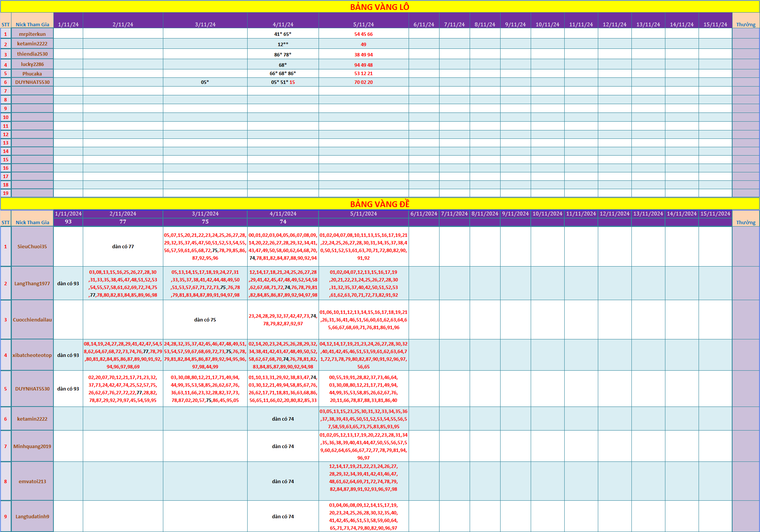The width and height of the screenshot is (760, 532).
Task: Select cell with 05* 51* 15
Action: [283, 82]
